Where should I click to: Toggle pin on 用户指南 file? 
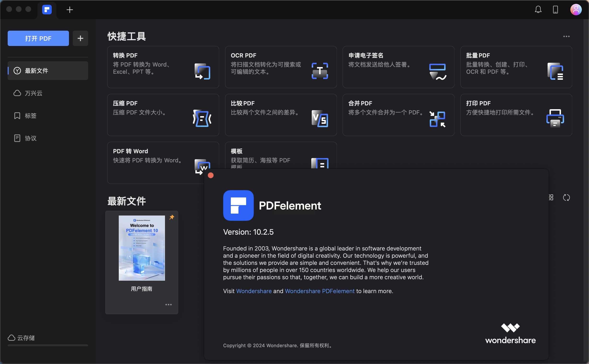point(172,217)
